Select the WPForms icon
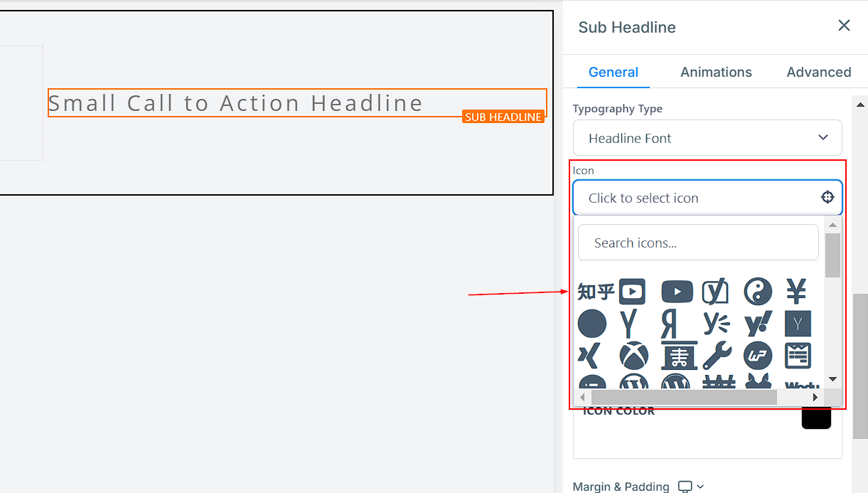The image size is (868, 493). coord(798,355)
